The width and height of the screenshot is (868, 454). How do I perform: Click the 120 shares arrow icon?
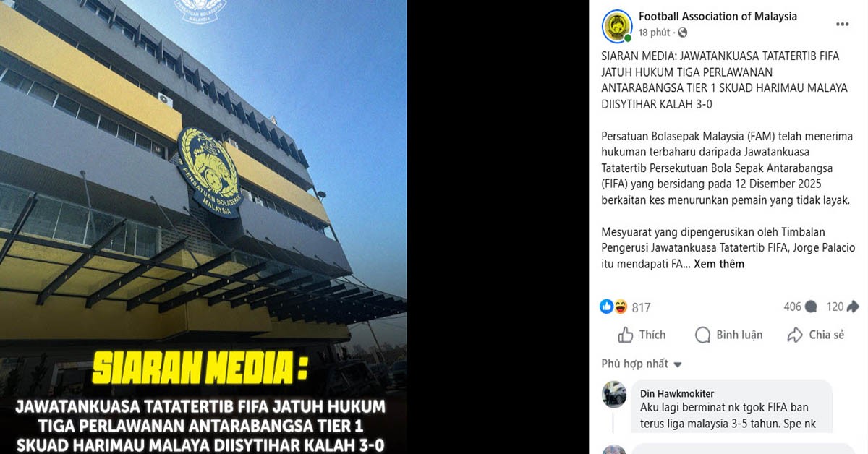point(852,307)
